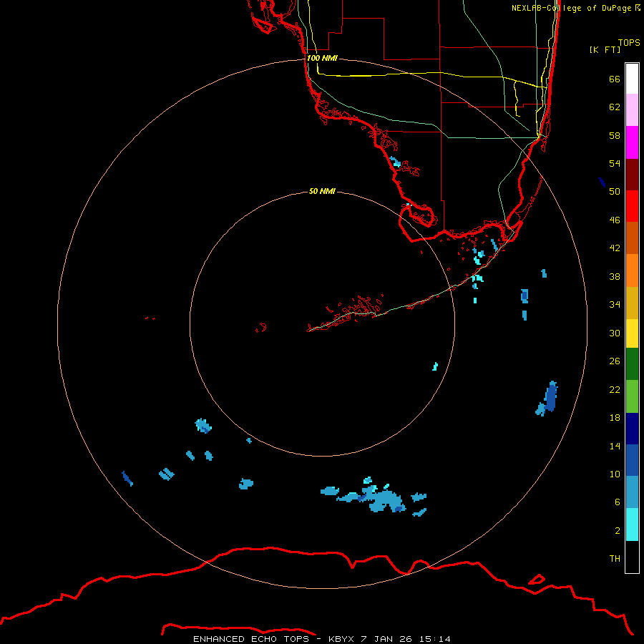644x644 pixels.
Task: Click the 14 value on the legend
Action: tap(615, 446)
